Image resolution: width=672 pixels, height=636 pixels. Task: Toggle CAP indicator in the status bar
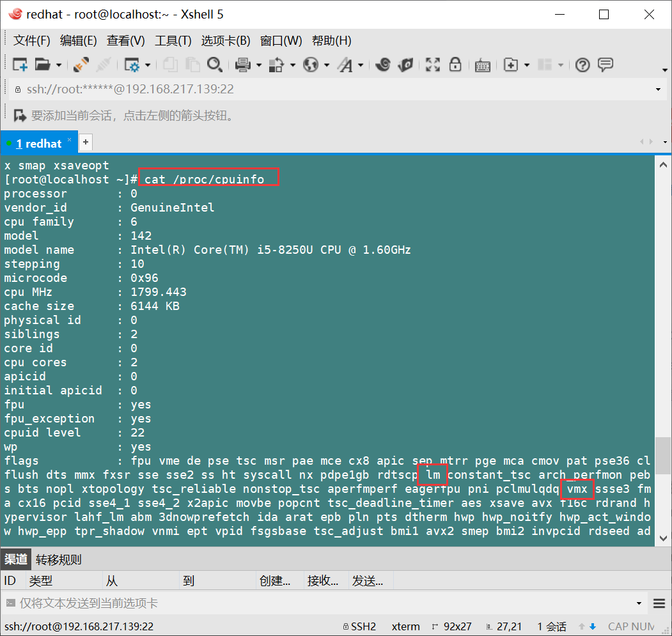tap(618, 626)
